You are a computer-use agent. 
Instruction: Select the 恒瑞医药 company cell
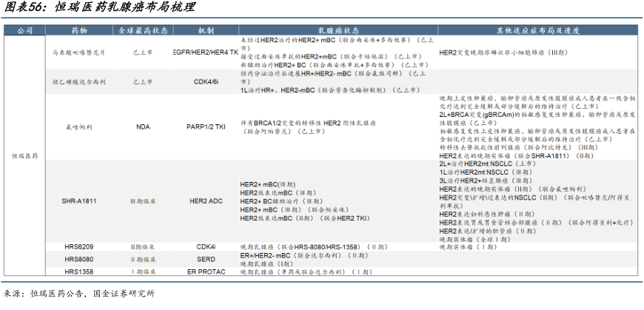coord(24,156)
